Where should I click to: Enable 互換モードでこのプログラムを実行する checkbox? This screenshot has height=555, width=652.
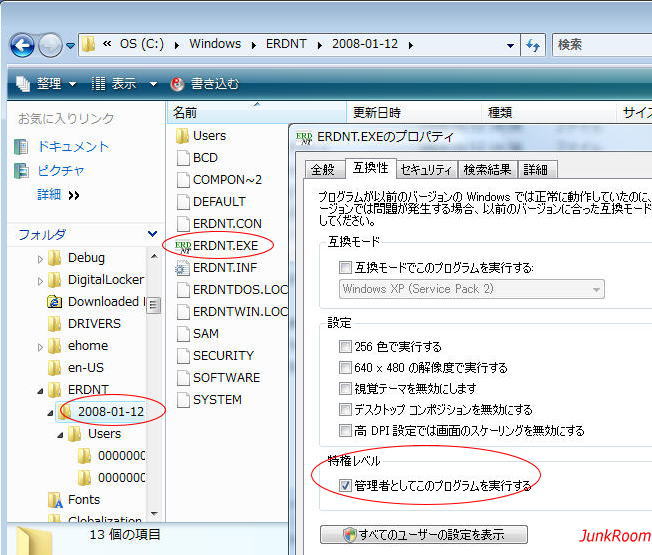click(345, 267)
